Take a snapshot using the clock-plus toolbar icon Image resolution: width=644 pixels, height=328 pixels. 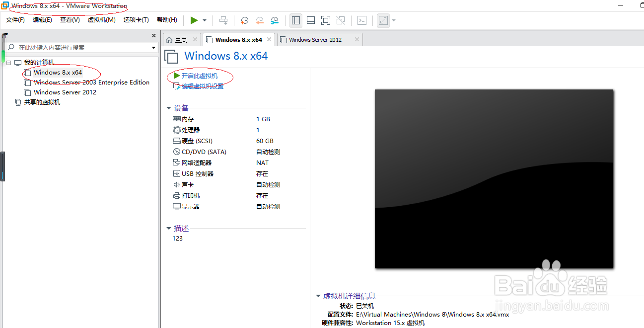(245, 20)
